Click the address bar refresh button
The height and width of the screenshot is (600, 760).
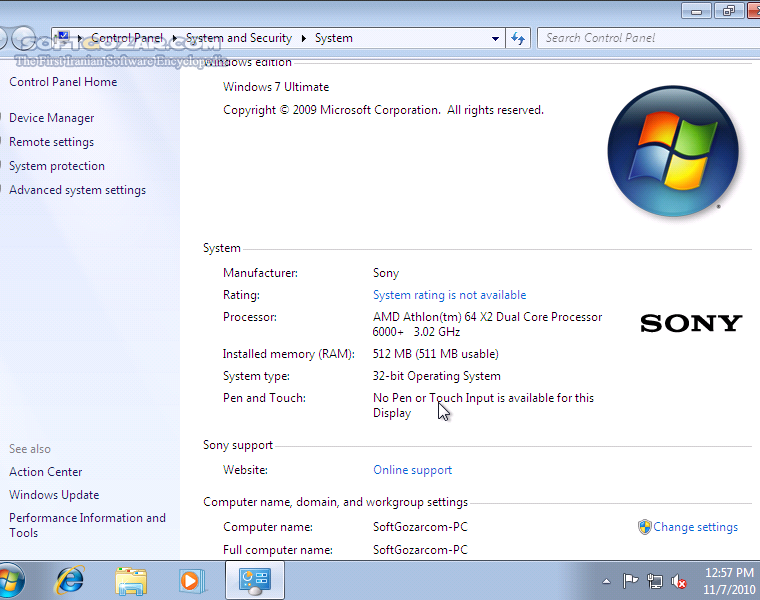(518, 38)
